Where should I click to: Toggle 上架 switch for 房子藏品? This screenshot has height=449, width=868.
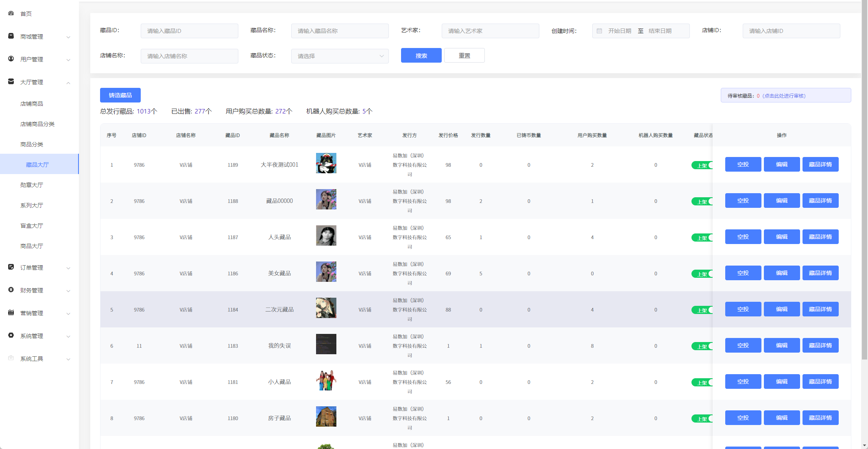702,418
